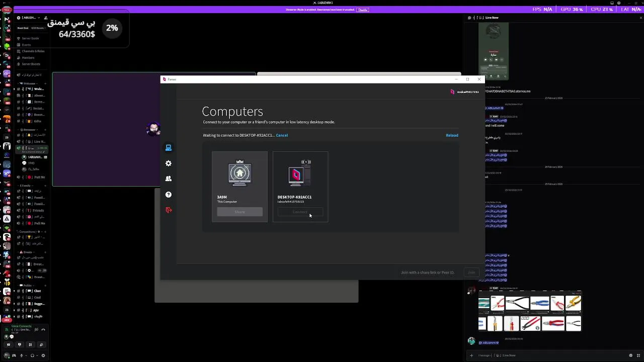
Task: Reload the Parsec computers list
Action: [x=452, y=135]
